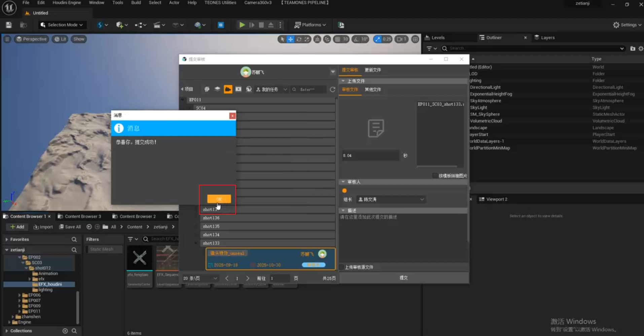This screenshot has width=644, height=336.
Task: Open the Houdini Engine menu
Action: point(67,3)
